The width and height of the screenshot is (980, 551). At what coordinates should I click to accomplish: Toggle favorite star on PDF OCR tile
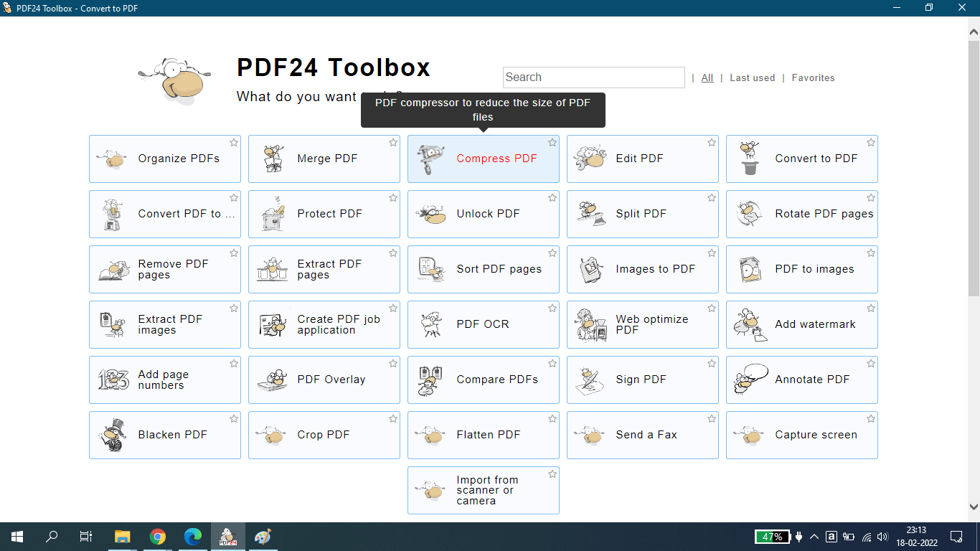[x=552, y=309]
